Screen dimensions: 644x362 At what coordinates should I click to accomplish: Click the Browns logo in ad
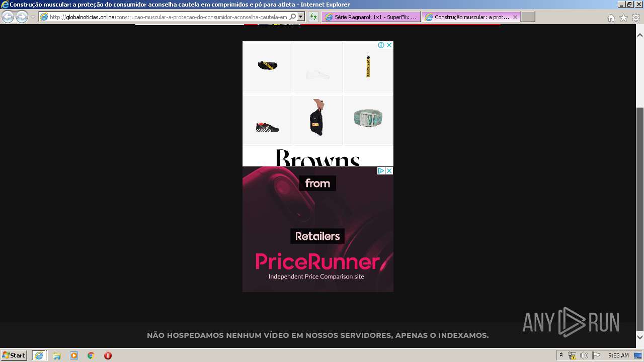pos(317,158)
